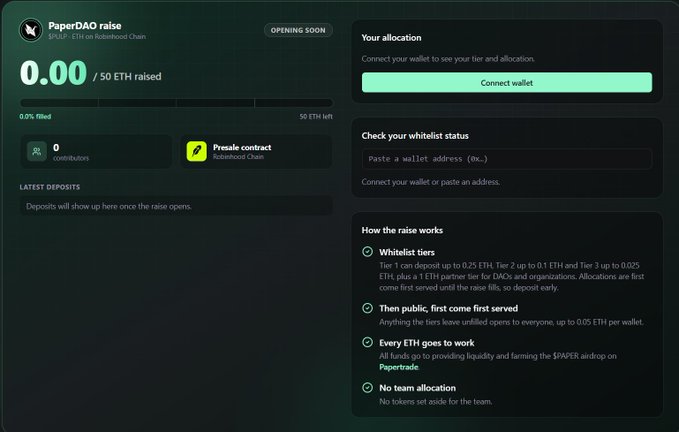Click 'How the raise works' heading

[402, 230]
